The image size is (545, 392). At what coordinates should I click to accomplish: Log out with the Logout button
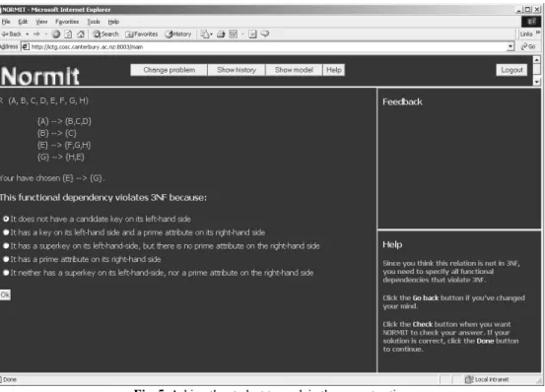(511, 70)
